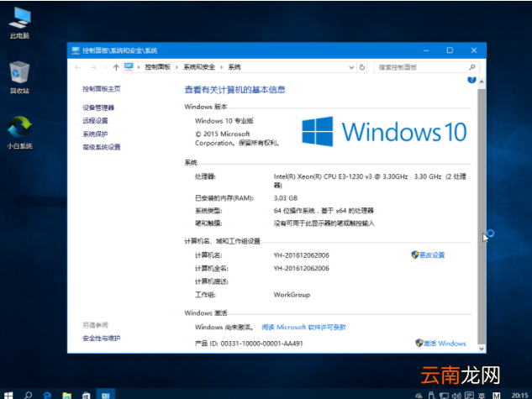The width and height of the screenshot is (532, 399).
Task: Click the active System window taskbar button
Action: (x=106, y=395)
